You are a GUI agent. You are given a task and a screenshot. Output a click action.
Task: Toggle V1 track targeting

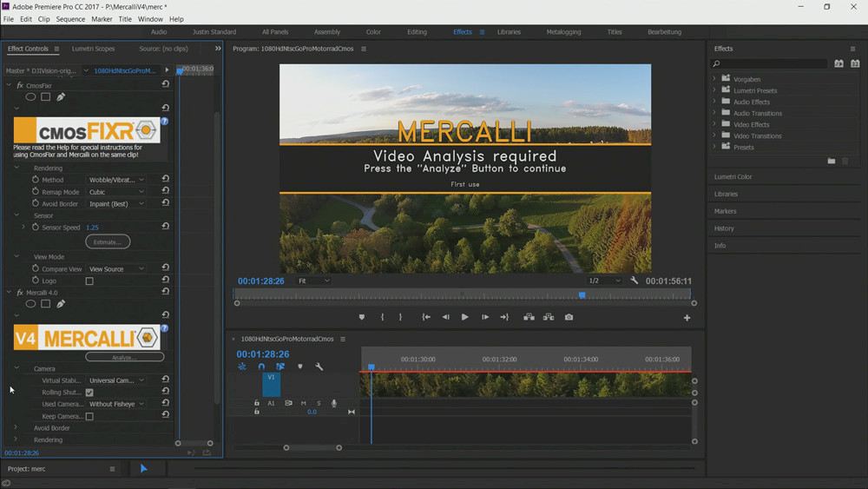pyautogui.click(x=271, y=384)
